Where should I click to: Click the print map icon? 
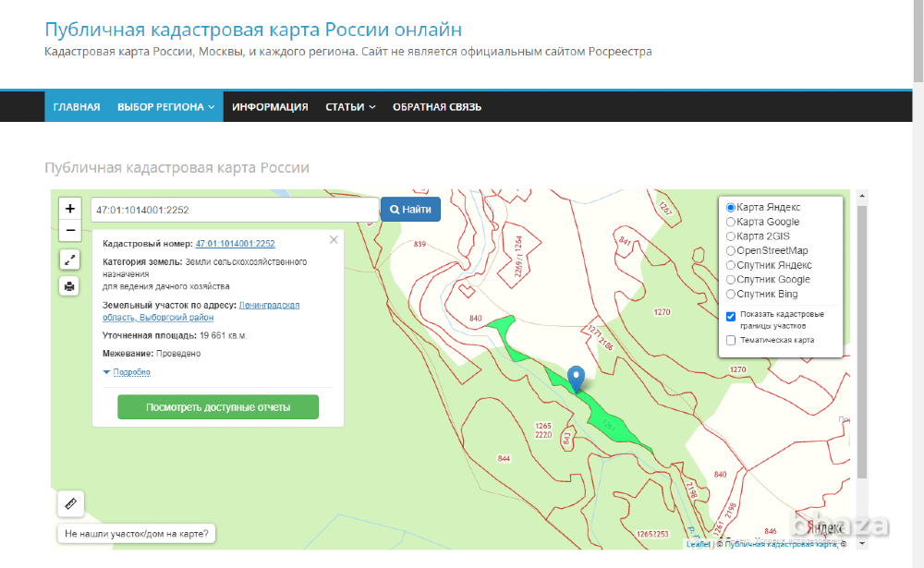pos(69,286)
